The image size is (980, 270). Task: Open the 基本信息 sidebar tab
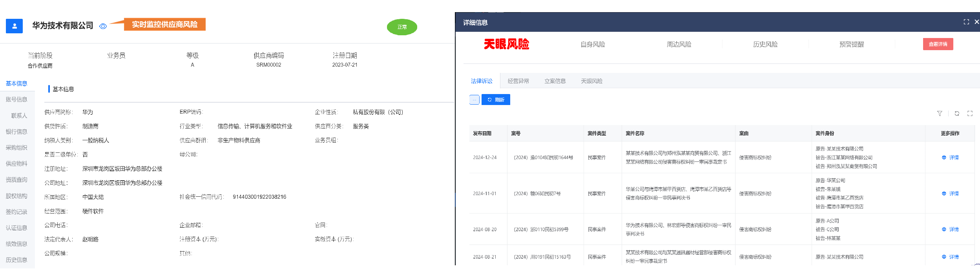pyautogui.click(x=16, y=83)
